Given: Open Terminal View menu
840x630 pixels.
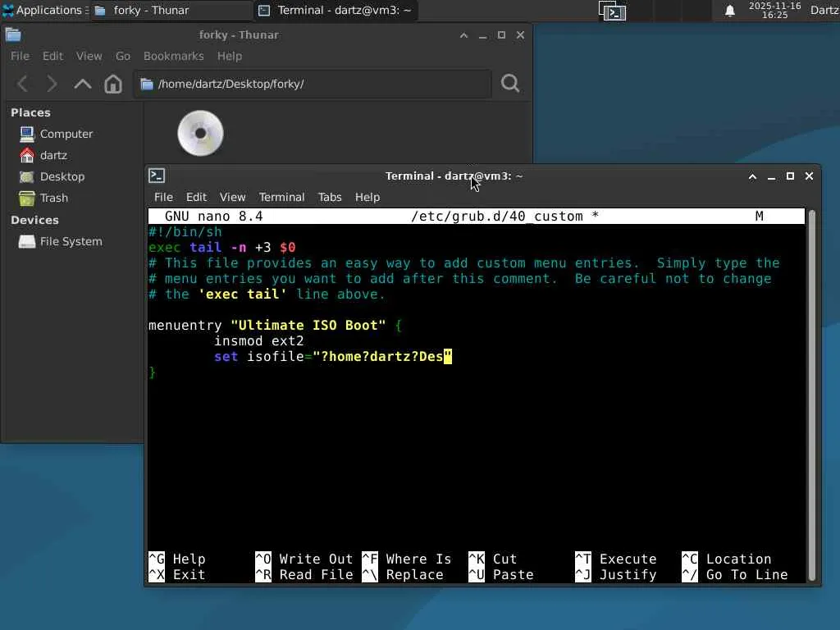Looking at the screenshot, I should coord(232,197).
